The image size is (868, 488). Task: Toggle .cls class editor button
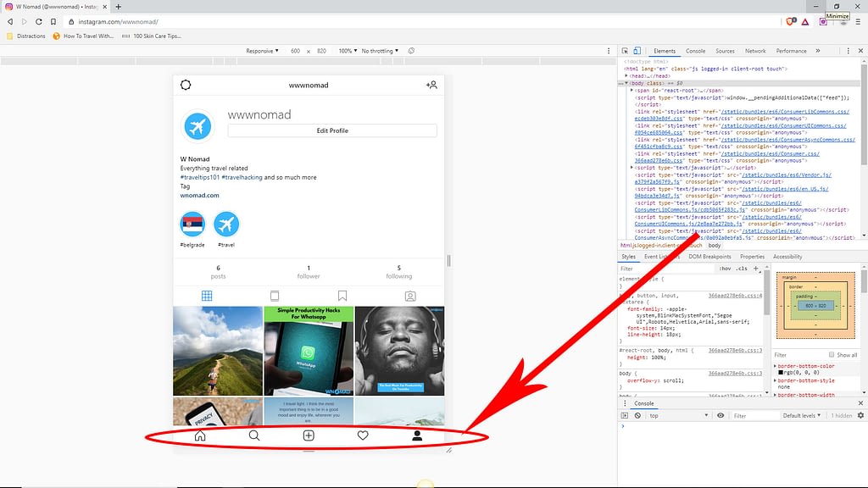point(742,269)
